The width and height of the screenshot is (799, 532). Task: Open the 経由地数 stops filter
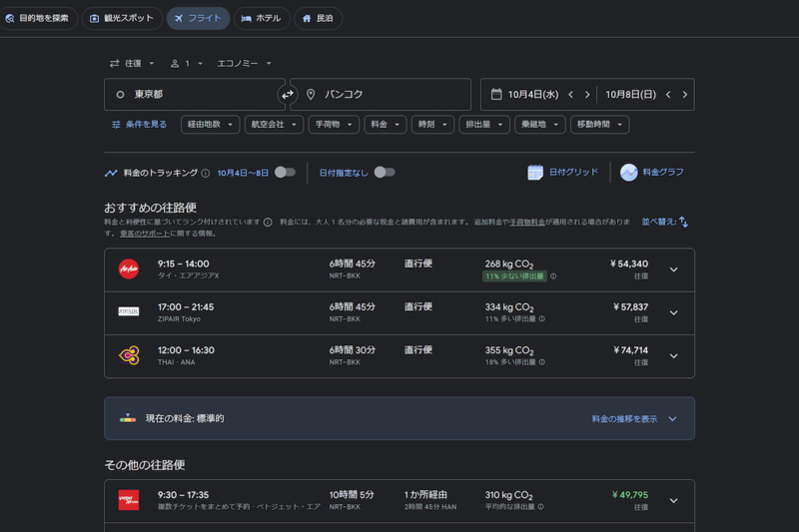(211, 124)
